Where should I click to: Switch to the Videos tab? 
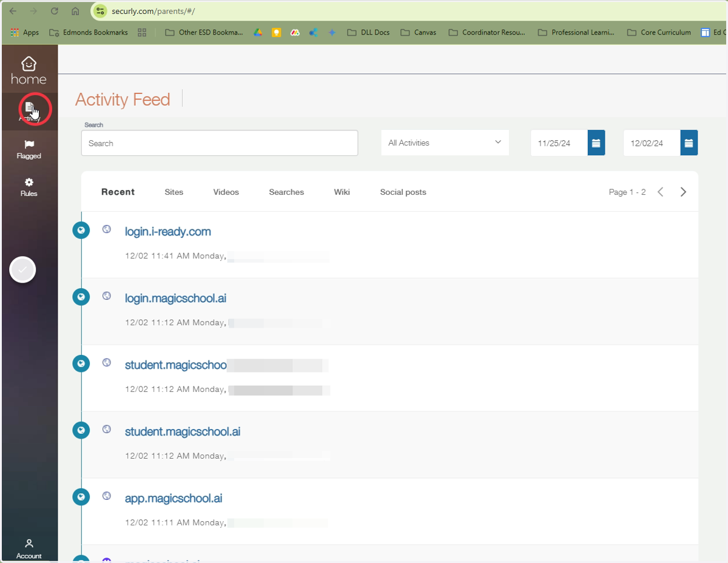[x=226, y=192]
